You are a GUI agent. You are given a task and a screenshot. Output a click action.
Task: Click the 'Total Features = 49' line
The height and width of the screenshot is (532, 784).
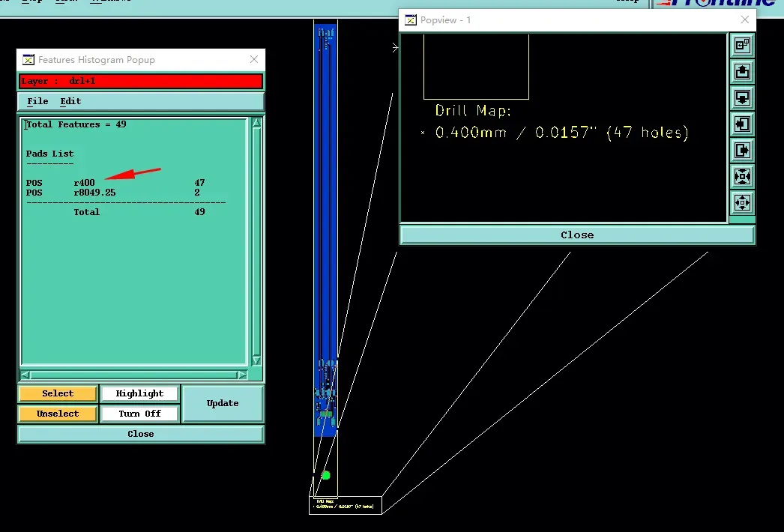(x=76, y=124)
